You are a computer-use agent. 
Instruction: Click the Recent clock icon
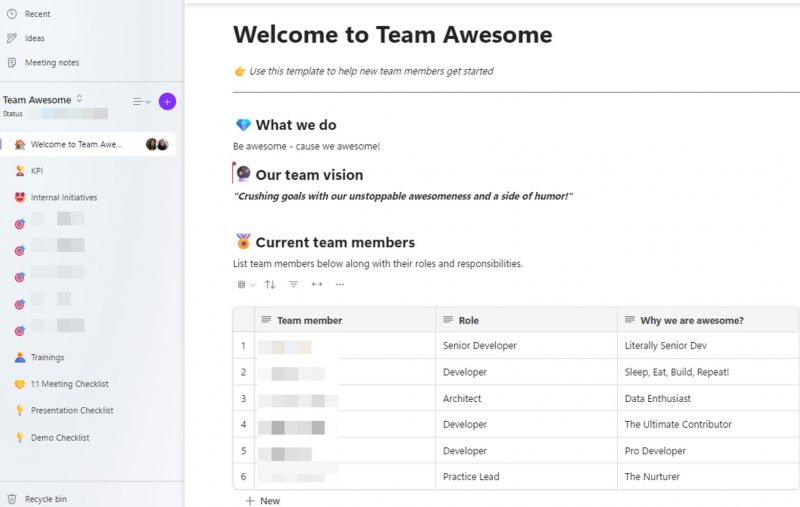pos(12,14)
